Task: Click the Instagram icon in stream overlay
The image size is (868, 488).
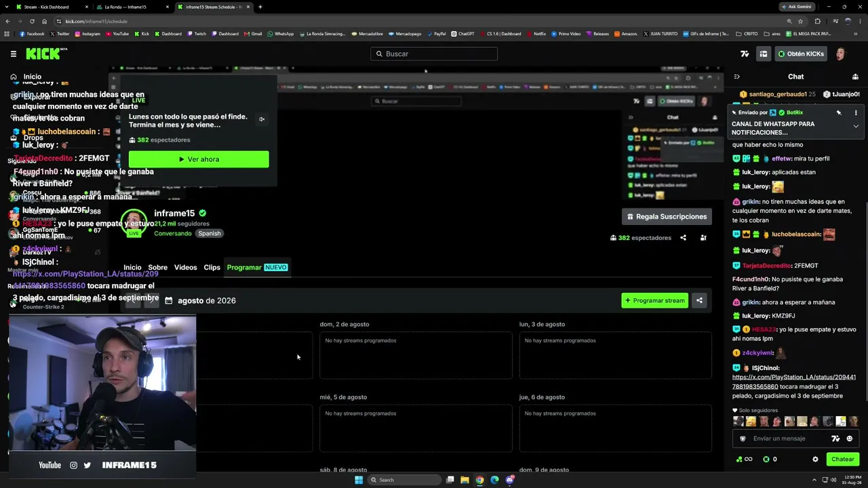Action: (74, 465)
